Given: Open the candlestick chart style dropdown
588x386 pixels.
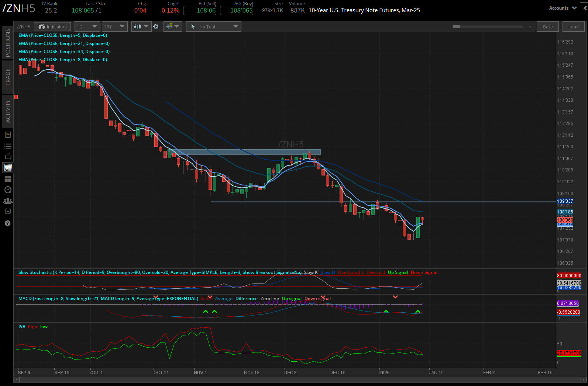Looking at the screenshot, I should coord(141,27).
